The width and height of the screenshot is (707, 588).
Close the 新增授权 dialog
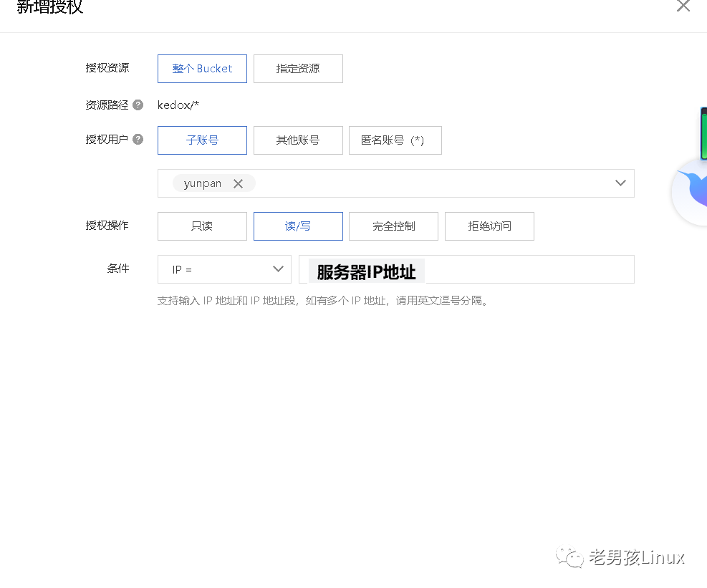(x=683, y=6)
